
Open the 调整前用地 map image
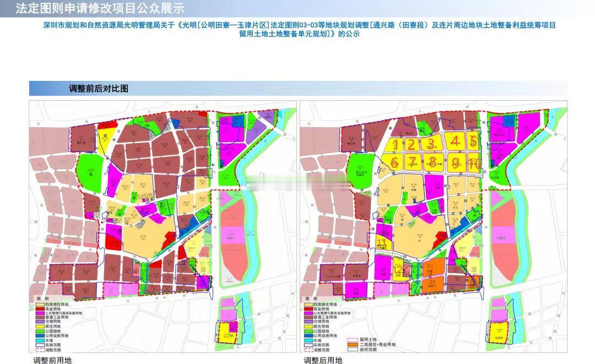pos(163,226)
